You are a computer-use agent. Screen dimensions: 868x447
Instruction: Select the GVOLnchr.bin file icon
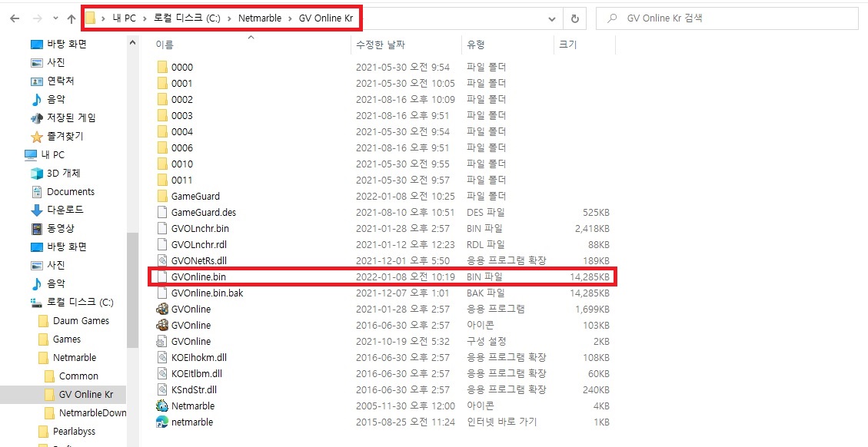[x=162, y=228]
